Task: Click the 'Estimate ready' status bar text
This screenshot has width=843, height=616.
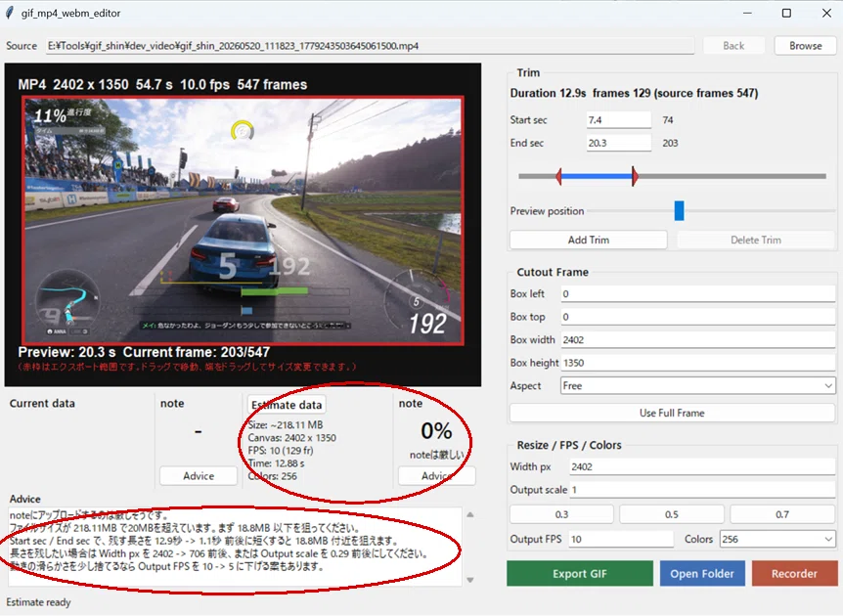Action: (39, 602)
